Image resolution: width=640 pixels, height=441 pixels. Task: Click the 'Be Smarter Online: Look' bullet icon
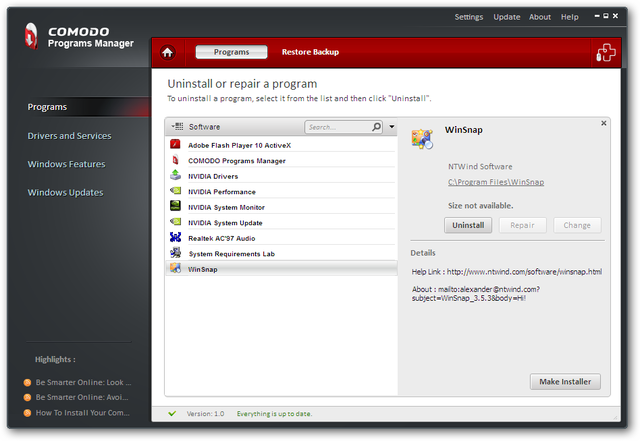(x=27, y=383)
